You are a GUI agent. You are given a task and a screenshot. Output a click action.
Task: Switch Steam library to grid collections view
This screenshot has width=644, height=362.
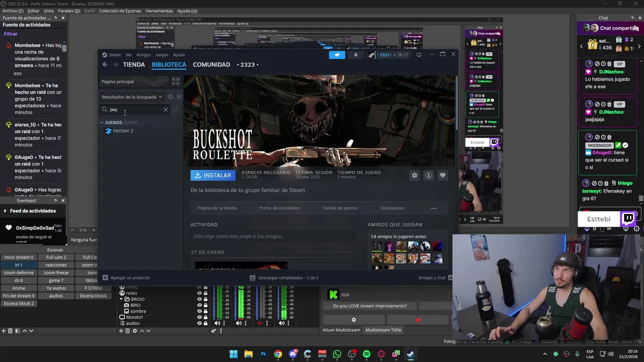click(176, 81)
